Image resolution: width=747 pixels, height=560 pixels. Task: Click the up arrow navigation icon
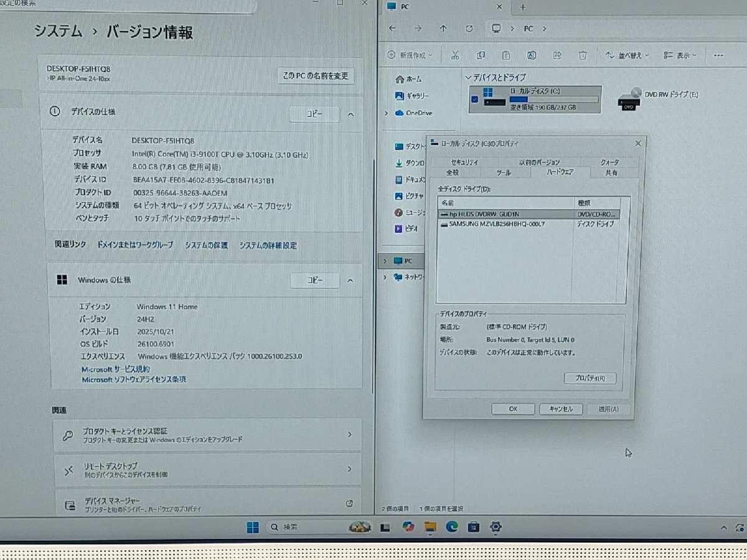click(443, 29)
